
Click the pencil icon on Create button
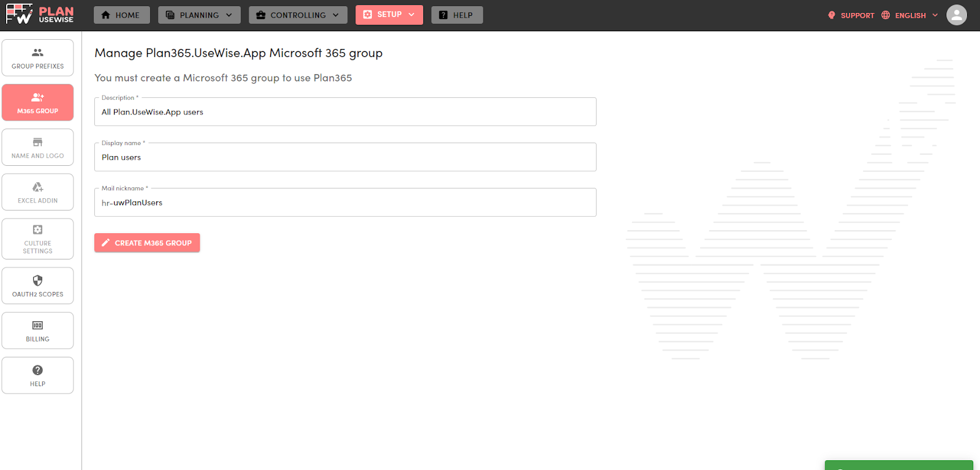[x=105, y=243]
